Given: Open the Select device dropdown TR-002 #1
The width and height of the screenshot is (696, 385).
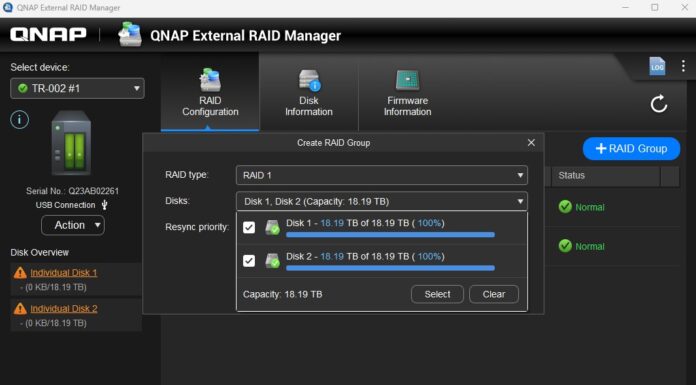Looking at the screenshot, I should (77, 88).
